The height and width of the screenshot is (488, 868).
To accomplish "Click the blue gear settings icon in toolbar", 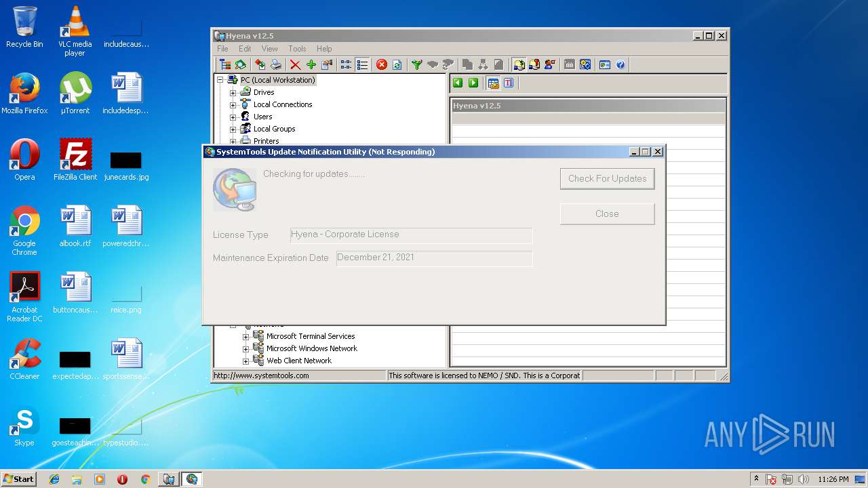I will (585, 64).
